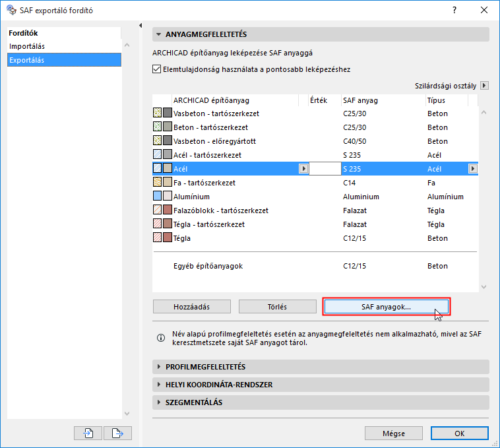Viewport: 500px width, 448px height.
Task: Click Tégla type cell in Tégla - tartószerkezet row
Action: tap(436, 224)
